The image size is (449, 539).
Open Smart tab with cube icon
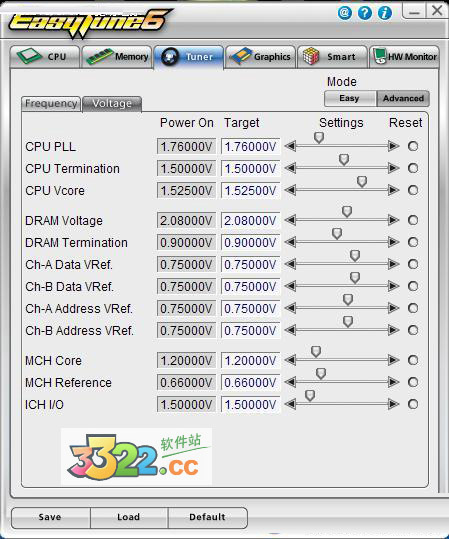[332, 56]
